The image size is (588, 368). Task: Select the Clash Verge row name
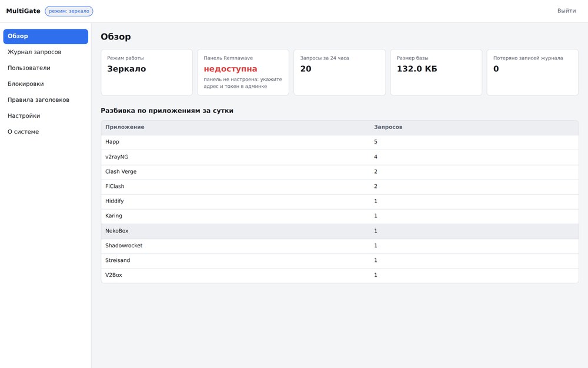tap(121, 171)
